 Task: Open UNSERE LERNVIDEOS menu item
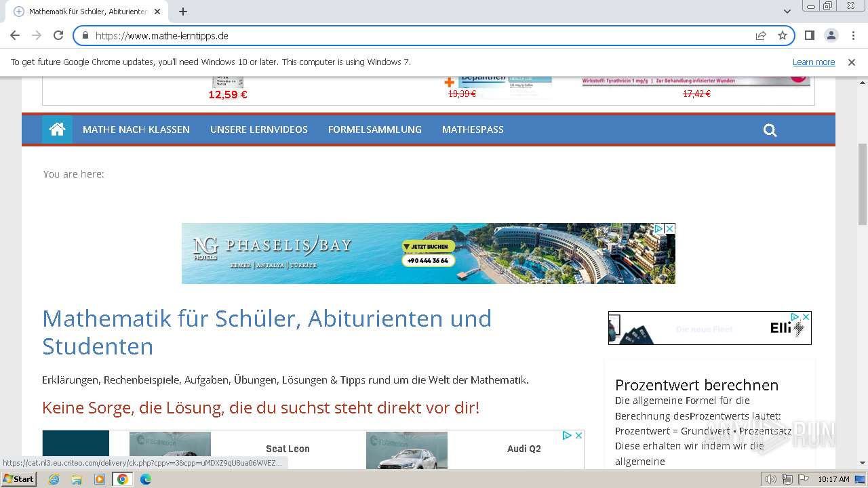pyautogui.click(x=259, y=129)
